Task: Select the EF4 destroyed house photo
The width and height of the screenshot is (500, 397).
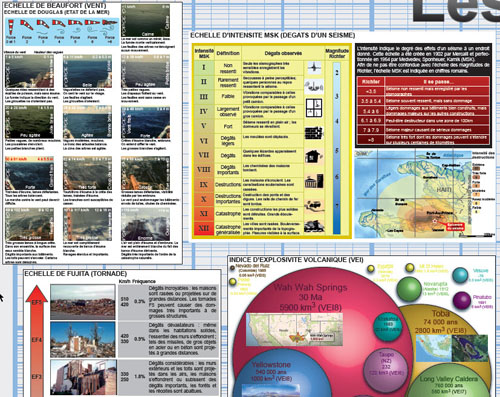Action: 83,339
